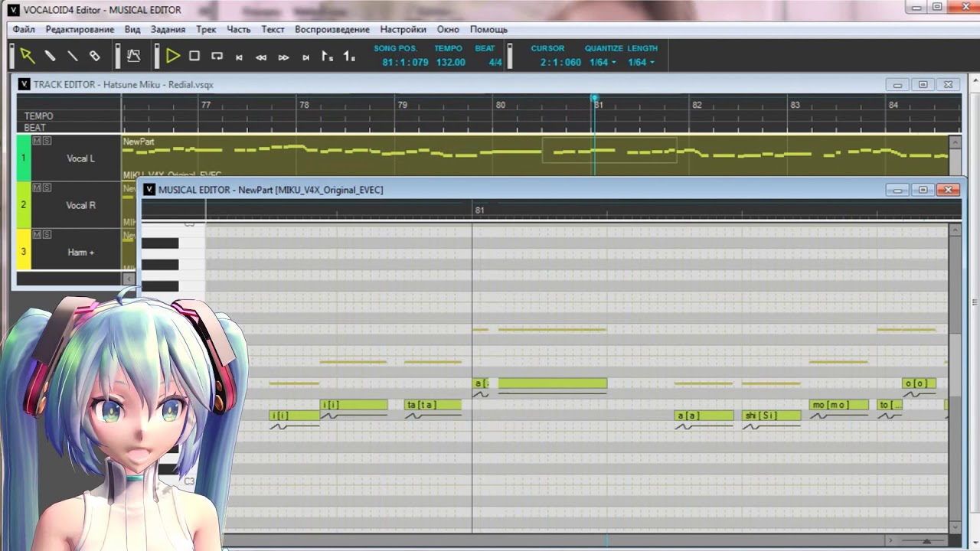Click track 3 yellow color strip
The image size is (980, 551).
point(24,249)
